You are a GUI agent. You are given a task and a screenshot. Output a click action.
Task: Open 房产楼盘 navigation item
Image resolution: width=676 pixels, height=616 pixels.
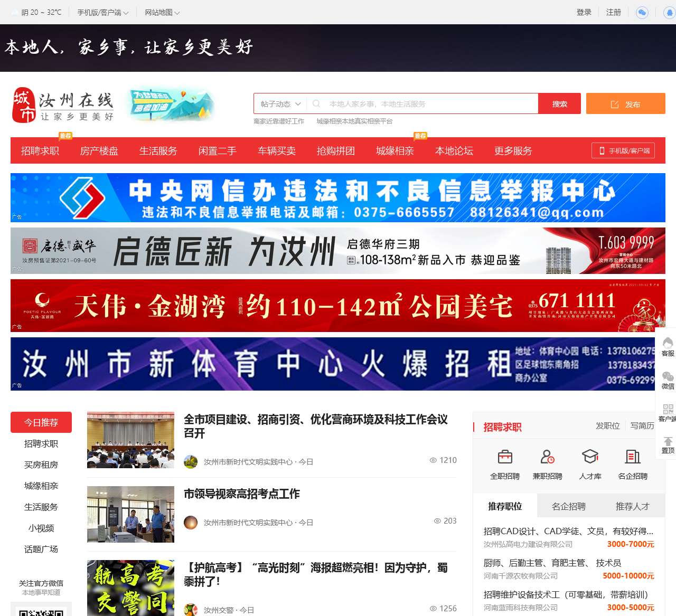click(x=99, y=151)
